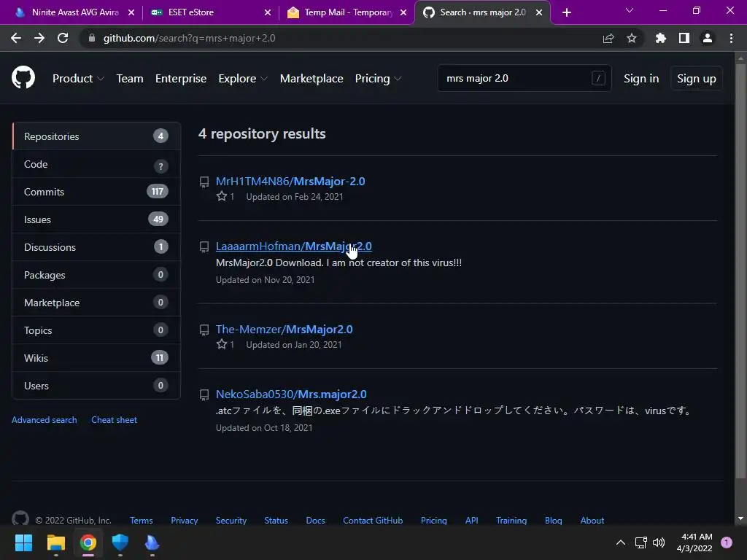Open Team page in header
Viewport: 747px width, 560px height.
(130, 79)
